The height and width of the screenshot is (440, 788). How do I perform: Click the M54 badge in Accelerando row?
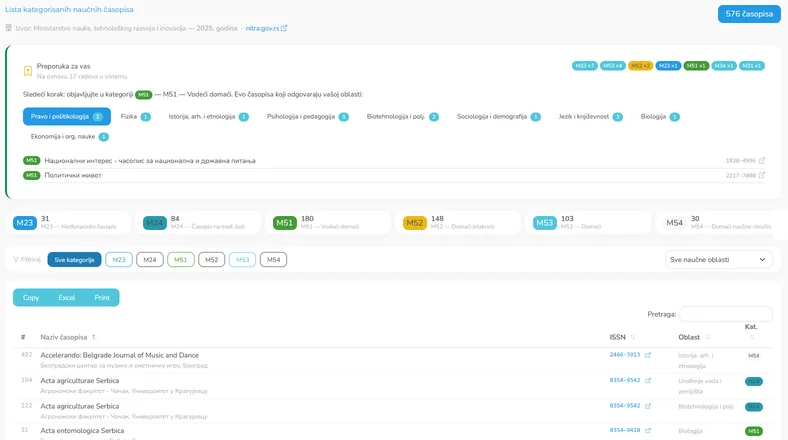[753, 356]
